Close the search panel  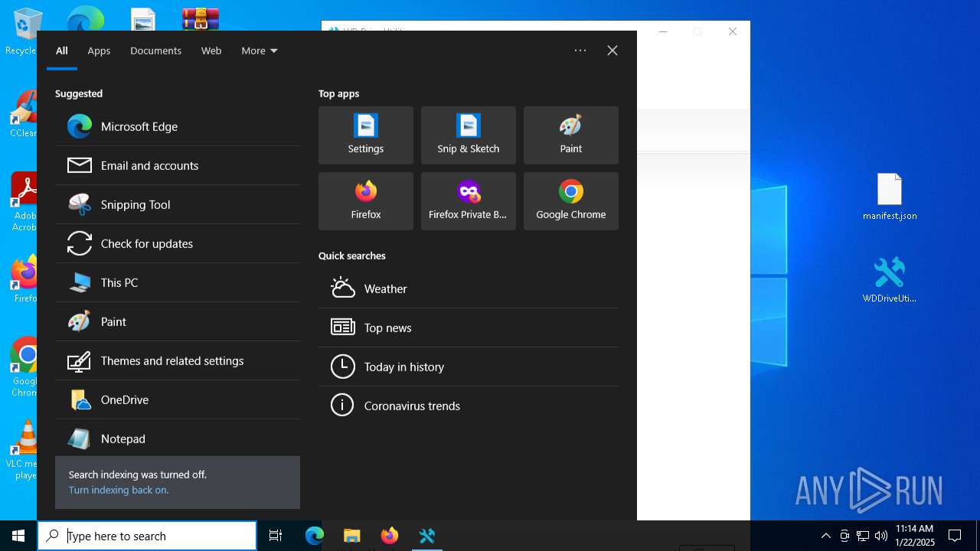pos(612,51)
